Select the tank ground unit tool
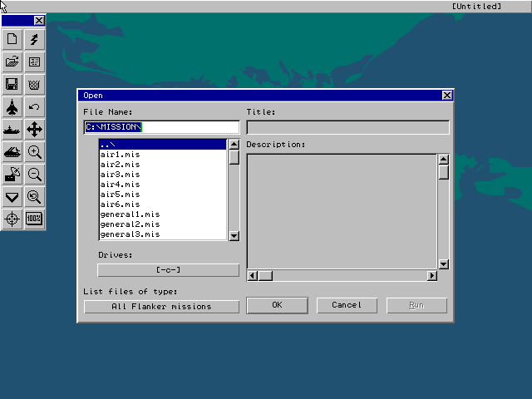This screenshot has height=399, width=532. coord(12,151)
